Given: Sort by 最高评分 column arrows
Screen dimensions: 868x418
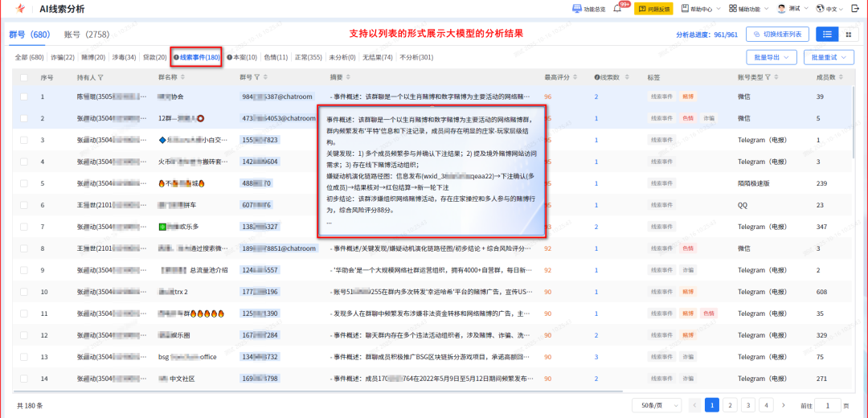Looking at the screenshot, I should point(575,77).
